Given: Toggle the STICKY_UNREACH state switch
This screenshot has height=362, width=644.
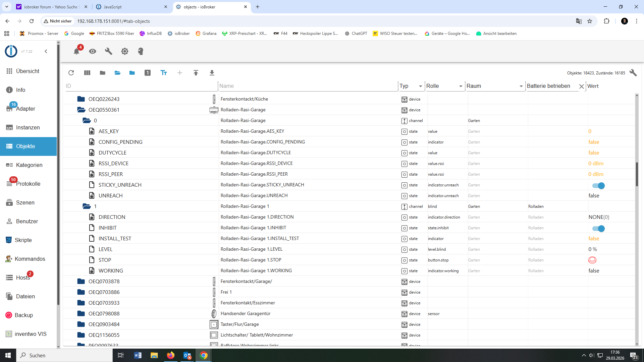Looking at the screenshot, I should point(598,185).
